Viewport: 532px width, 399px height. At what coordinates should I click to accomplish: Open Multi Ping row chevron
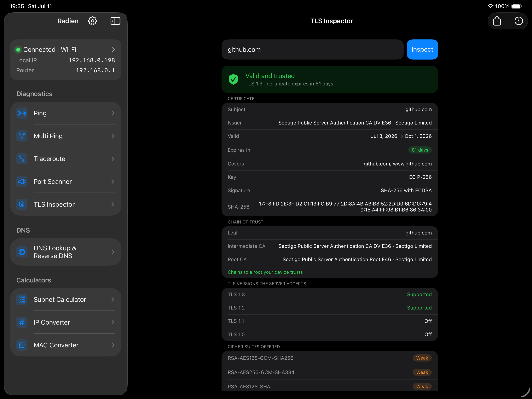(x=113, y=136)
